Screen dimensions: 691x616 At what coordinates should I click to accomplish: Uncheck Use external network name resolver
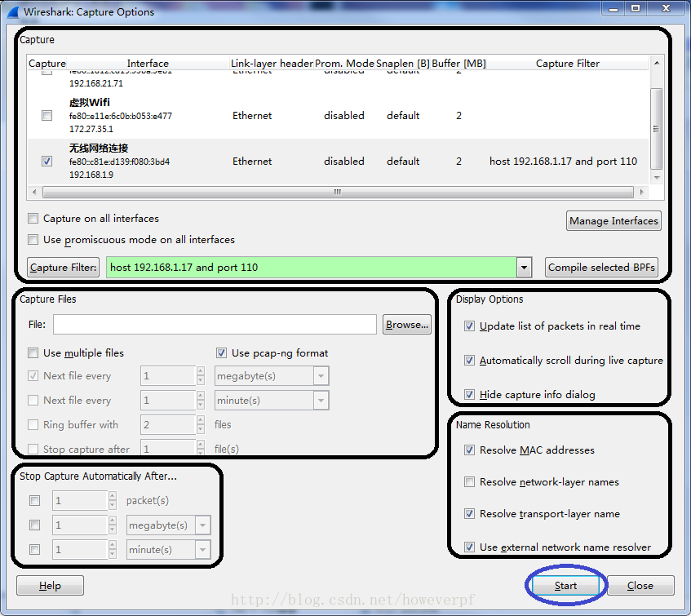pyautogui.click(x=469, y=547)
